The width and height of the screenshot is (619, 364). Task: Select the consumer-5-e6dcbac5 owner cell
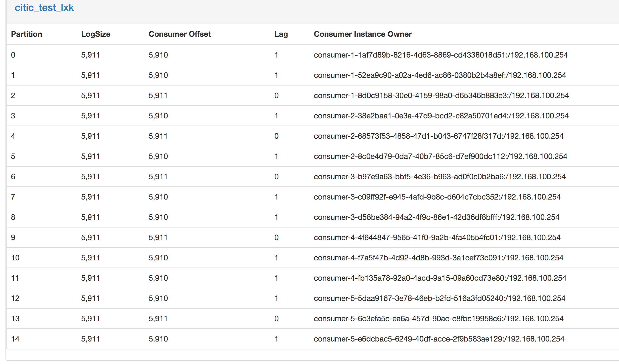[439, 339]
